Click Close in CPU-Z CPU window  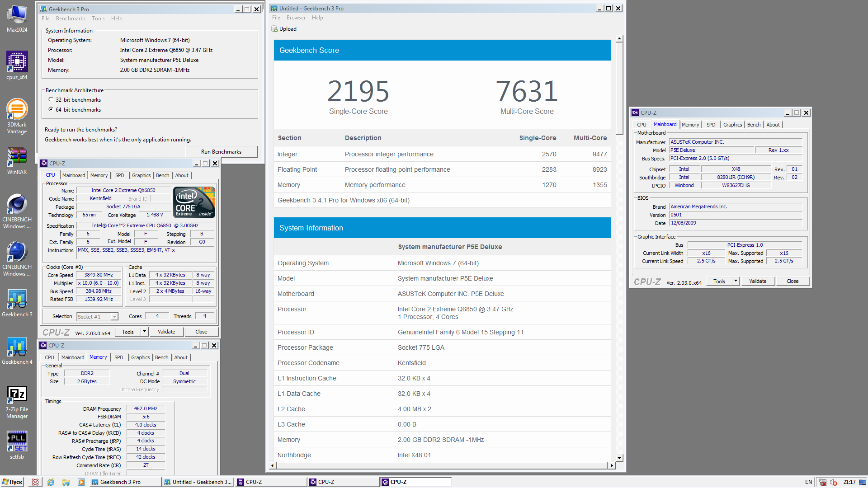(x=201, y=332)
